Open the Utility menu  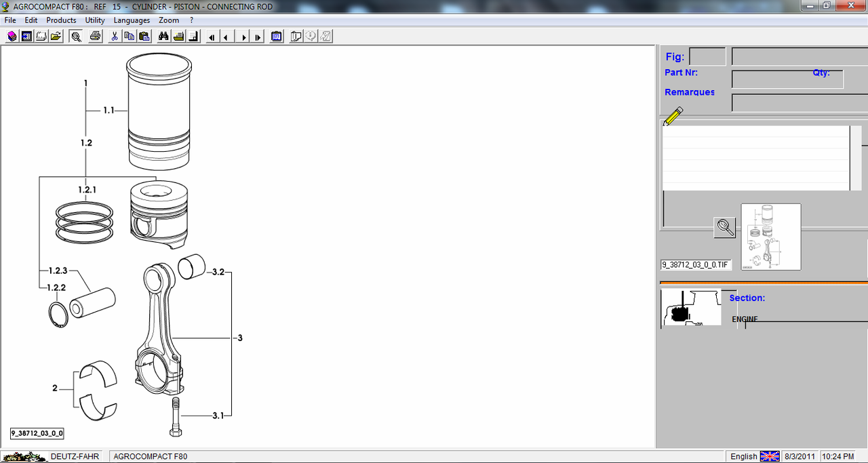pyautogui.click(x=95, y=20)
